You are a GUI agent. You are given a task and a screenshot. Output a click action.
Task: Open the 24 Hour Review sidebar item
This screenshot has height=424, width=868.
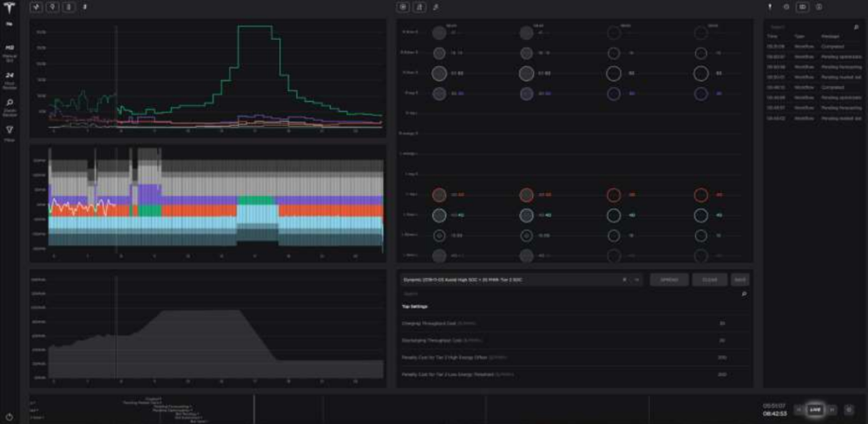coord(10,78)
